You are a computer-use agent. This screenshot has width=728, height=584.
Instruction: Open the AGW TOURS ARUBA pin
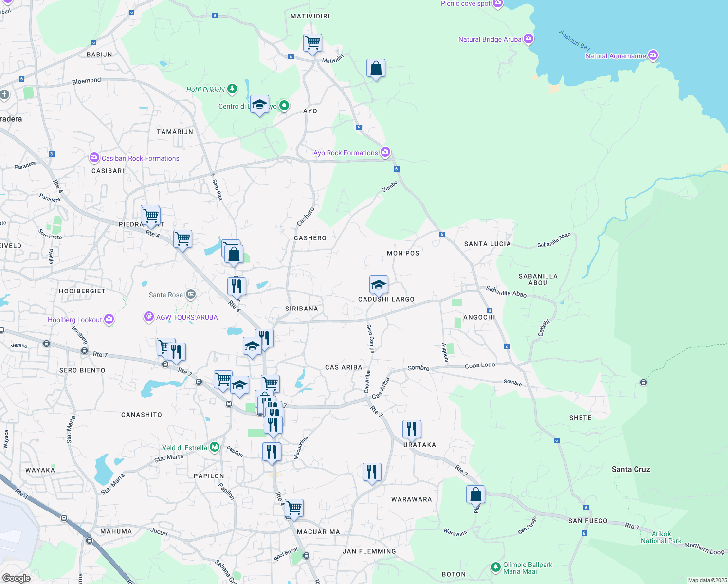(149, 317)
